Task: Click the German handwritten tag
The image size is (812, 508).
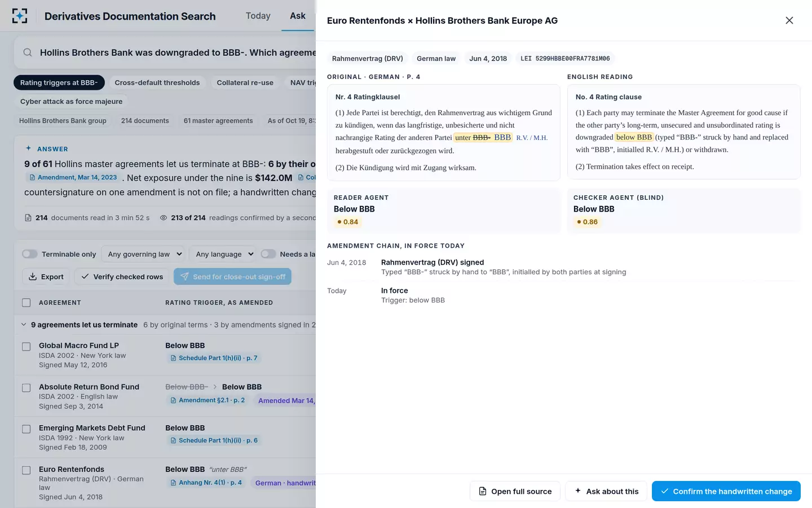Action: (284, 483)
